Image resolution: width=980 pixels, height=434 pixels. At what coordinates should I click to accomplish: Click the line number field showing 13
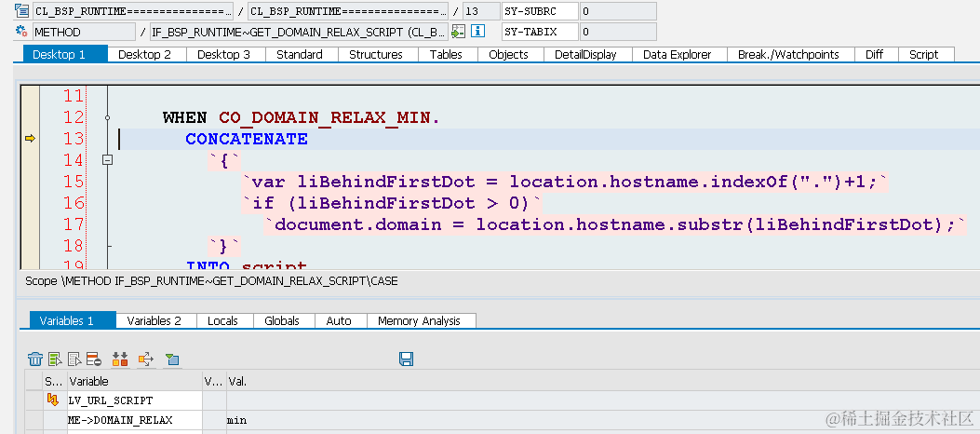pos(481,10)
